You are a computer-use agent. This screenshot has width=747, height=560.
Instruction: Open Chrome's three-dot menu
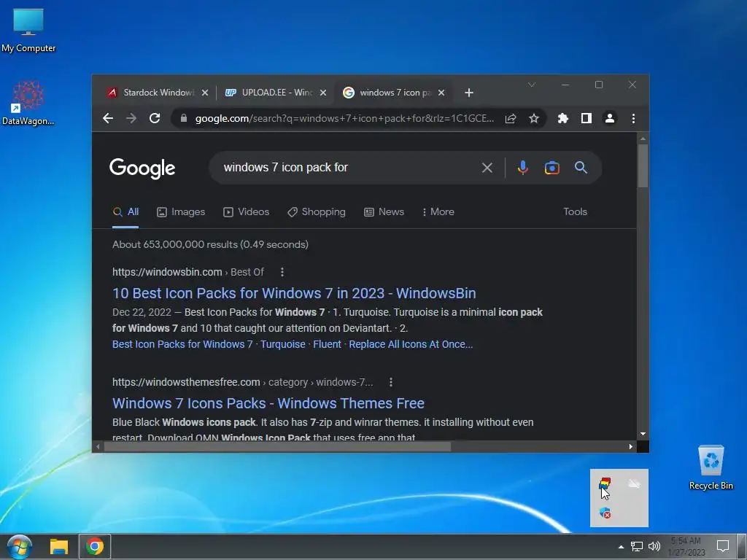pos(633,118)
